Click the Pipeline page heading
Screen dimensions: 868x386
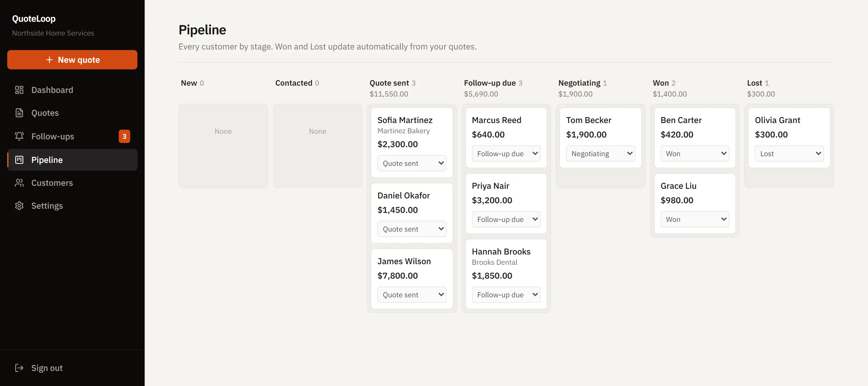tap(202, 30)
